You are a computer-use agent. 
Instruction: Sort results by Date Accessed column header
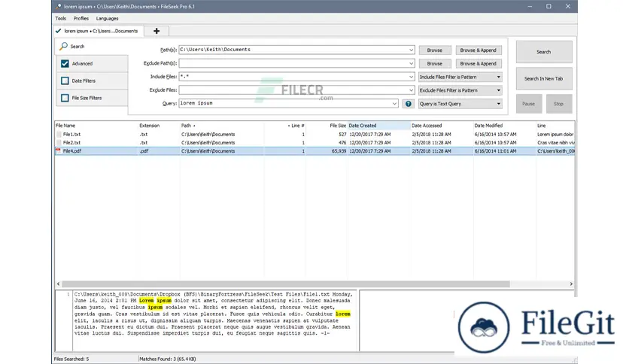(x=442, y=126)
